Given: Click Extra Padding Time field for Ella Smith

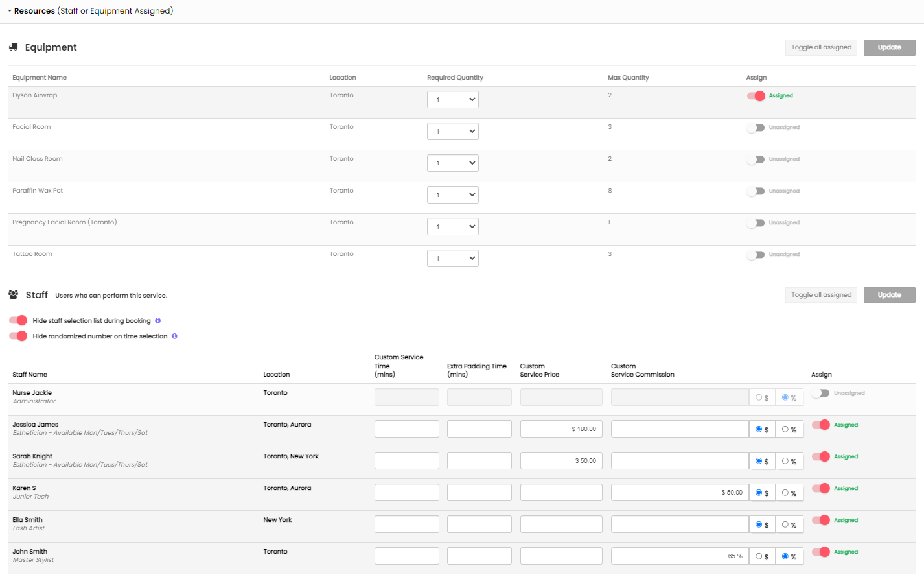Looking at the screenshot, I should (479, 524).
